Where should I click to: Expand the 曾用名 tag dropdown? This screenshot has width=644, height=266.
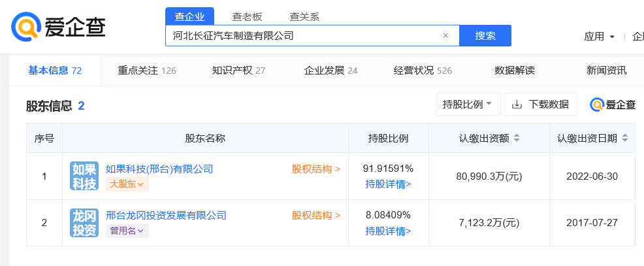point(127,231)
